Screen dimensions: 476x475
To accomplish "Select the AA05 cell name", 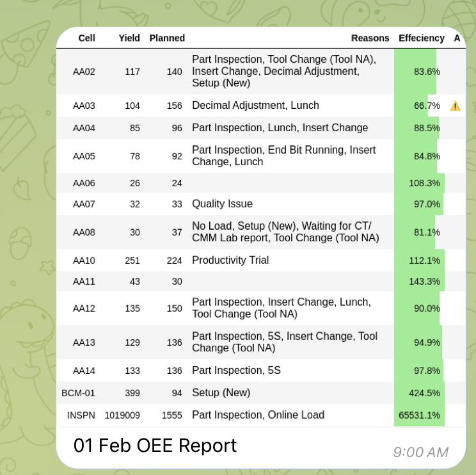I will click(84, 156).
